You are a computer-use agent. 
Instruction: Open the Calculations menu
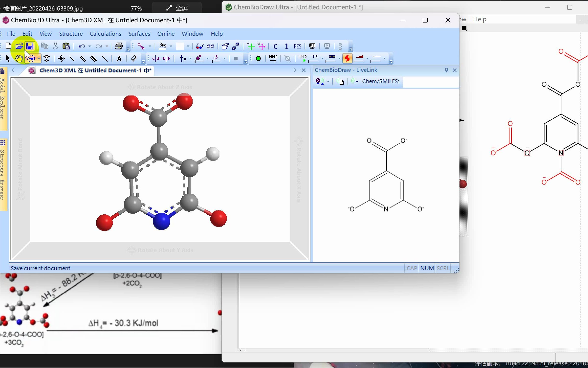(x=105, y=34)
